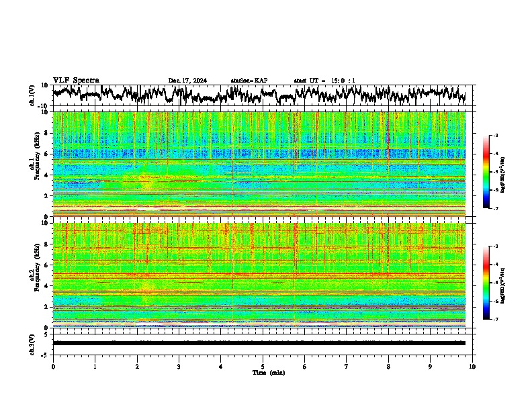532x411 pixels.
Task: Click time axis tick label "6"
Action: point(305,367)
